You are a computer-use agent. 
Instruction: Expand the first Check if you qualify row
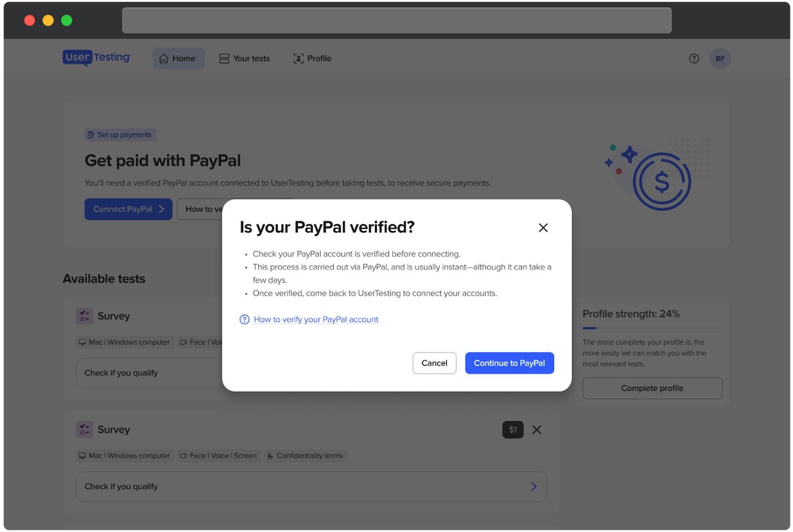(149, 373)
